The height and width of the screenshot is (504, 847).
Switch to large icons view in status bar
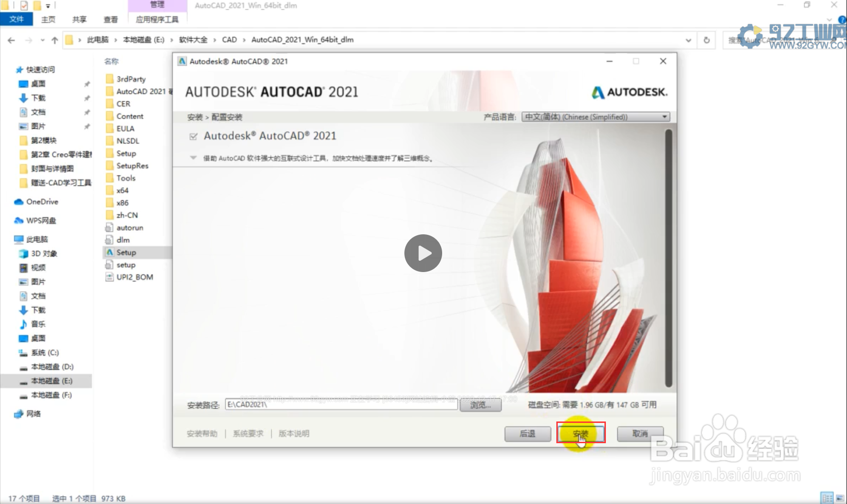840,498
